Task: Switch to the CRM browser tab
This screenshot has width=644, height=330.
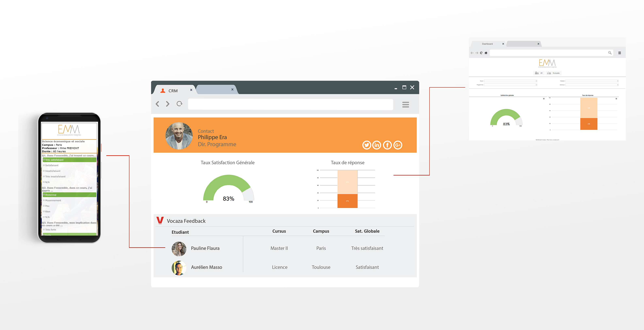Action: (173, 91)
